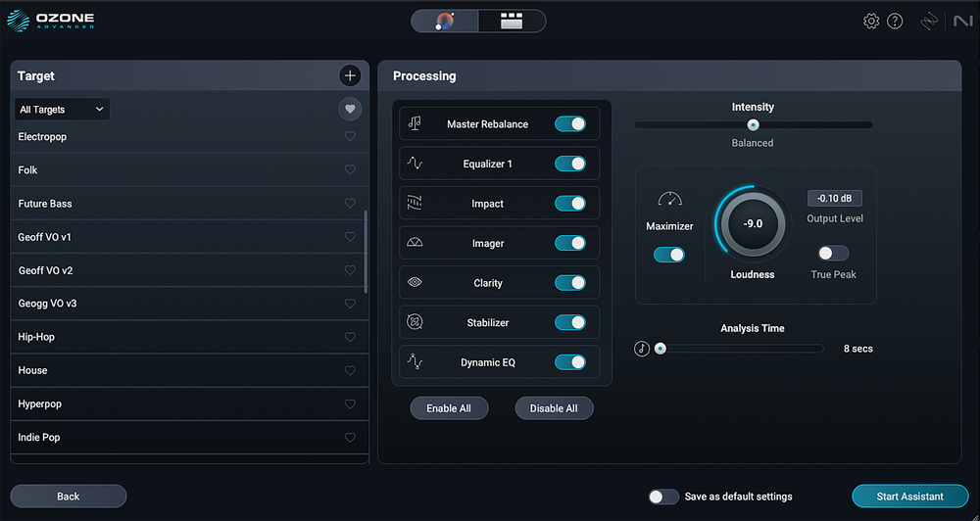
Task: Switch to the modules view tab
Action: (x=512, y=22)
